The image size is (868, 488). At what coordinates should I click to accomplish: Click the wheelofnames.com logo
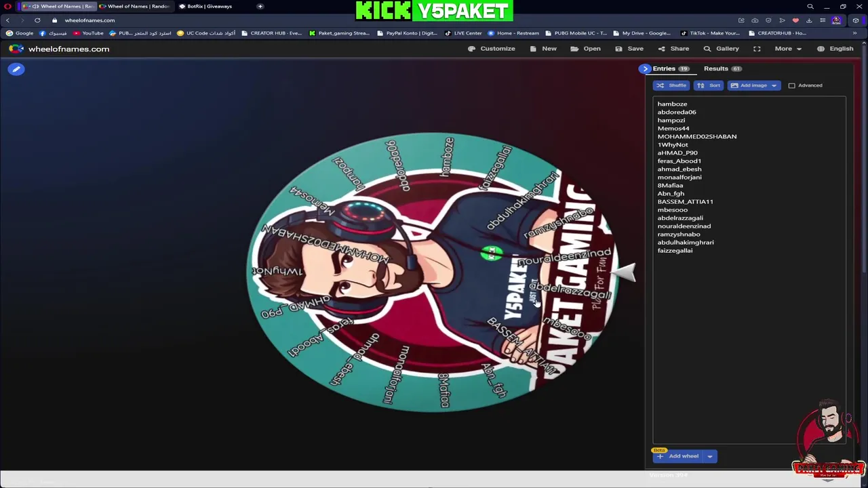tap(59, 49)
